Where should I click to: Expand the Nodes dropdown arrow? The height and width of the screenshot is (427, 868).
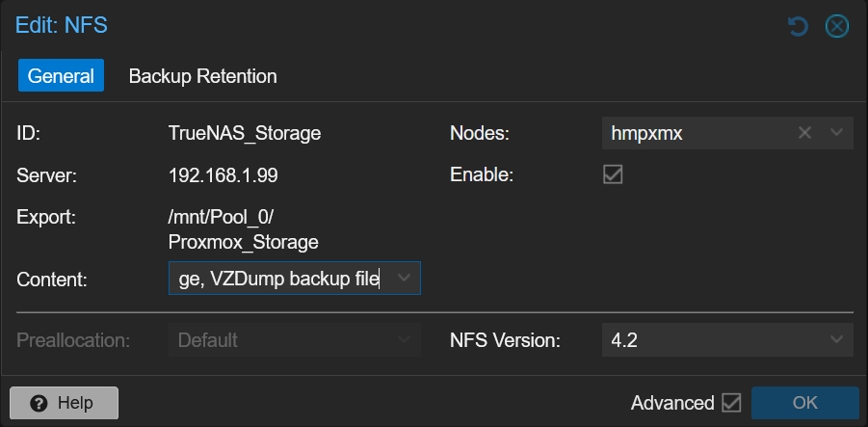pyautogui.click(x=836, y=133)
